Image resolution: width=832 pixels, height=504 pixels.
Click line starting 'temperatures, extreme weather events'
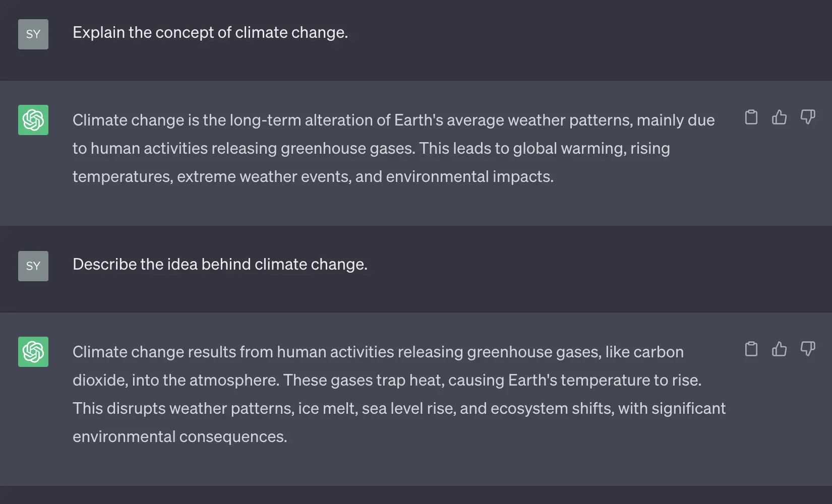point(313,176)
